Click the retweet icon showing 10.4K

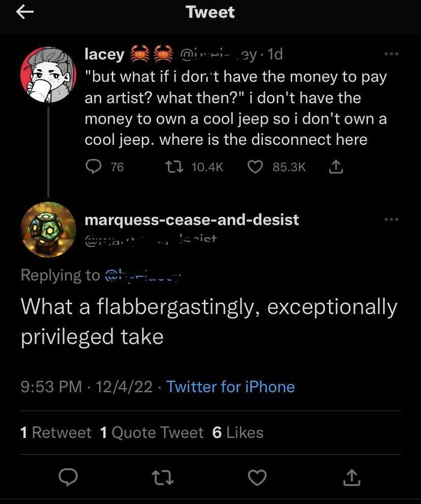(x=174, y=168)
